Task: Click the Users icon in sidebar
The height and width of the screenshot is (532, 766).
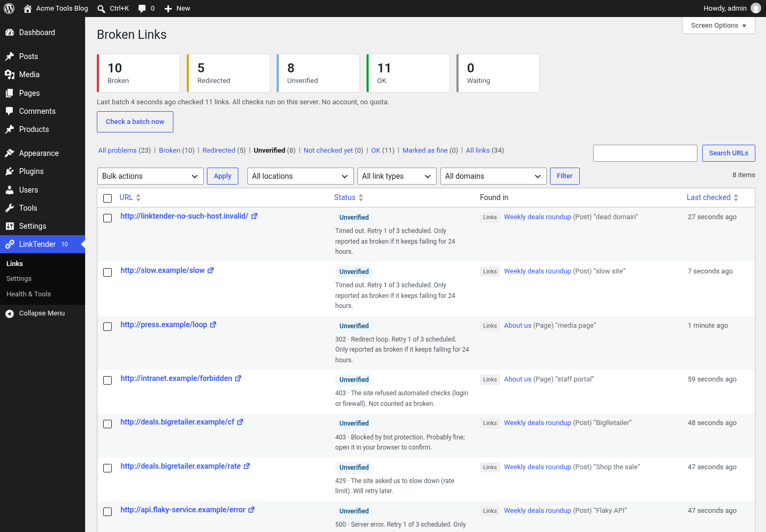Action: (x=10, y=190)
